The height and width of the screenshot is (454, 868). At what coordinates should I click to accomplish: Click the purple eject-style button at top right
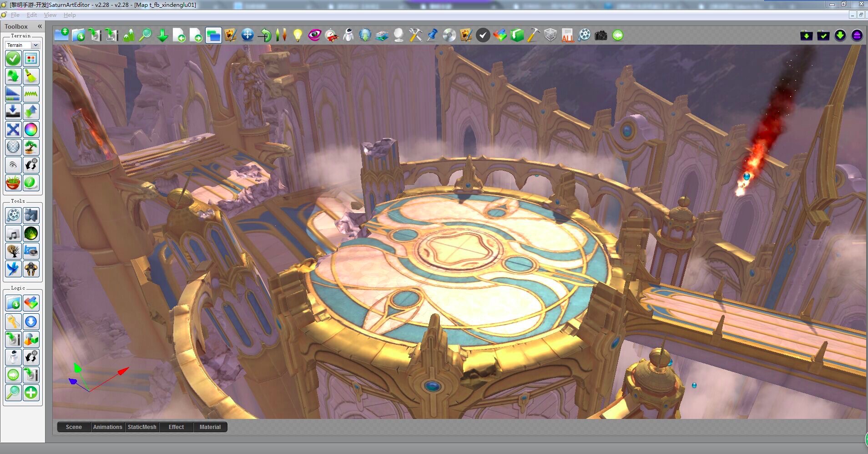point(857,35)
